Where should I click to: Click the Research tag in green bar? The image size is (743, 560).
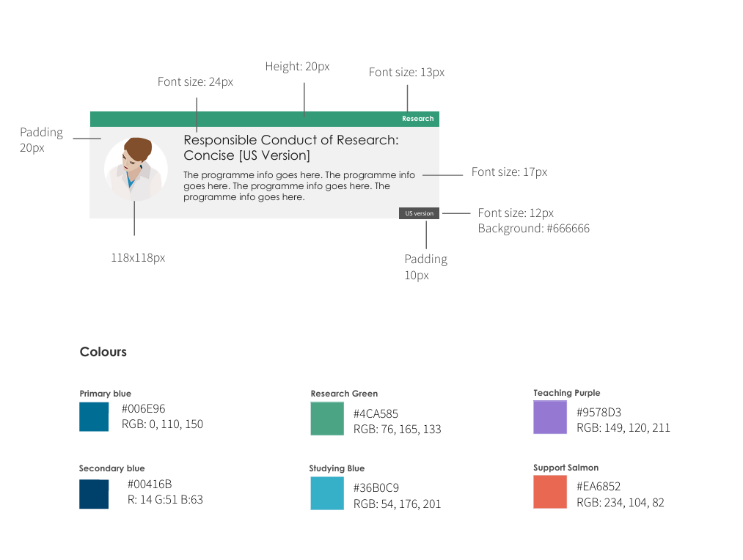coord(417,119)
